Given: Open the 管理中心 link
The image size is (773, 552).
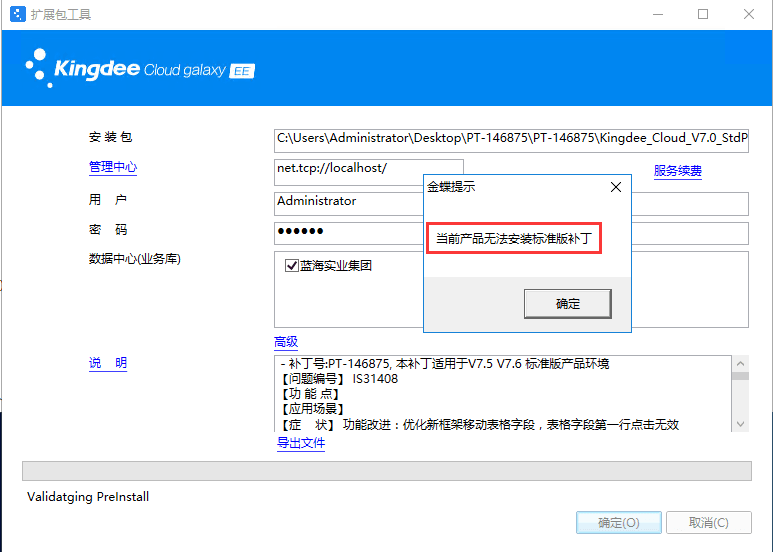Looking at the screenshot, I should point(113,167).
